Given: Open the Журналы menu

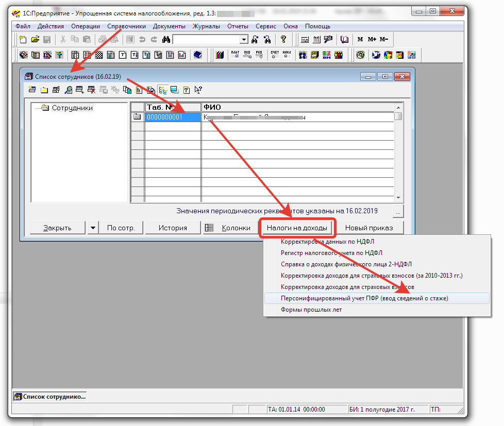Looking at the screenshot, I should 206,26.
